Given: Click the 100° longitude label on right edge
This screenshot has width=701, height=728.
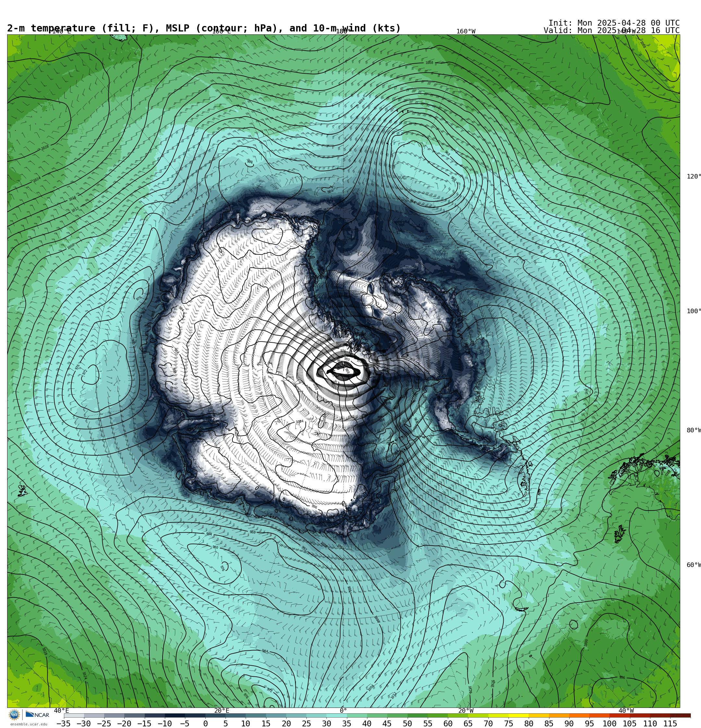Looking at the screenshot, I should (694, 311).
